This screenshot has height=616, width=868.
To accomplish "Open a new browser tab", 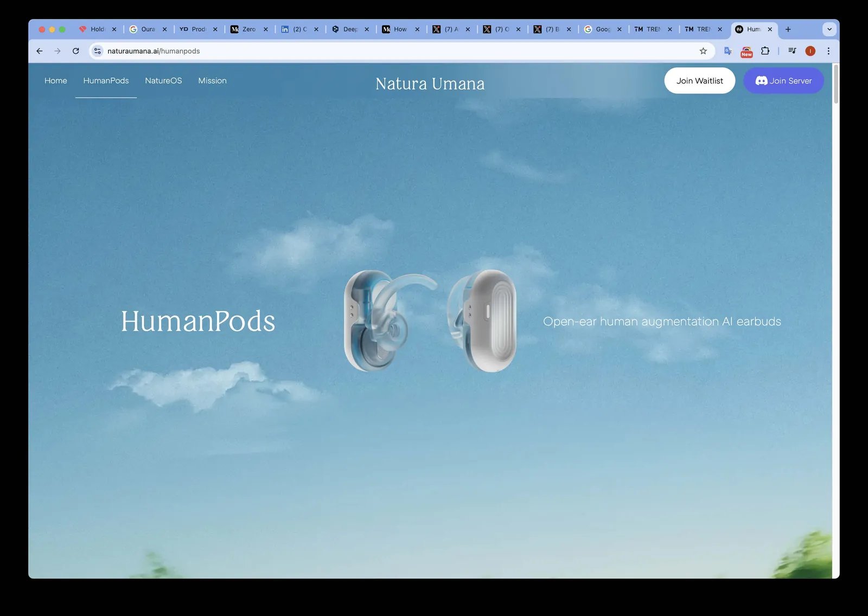I will [788, 29].
